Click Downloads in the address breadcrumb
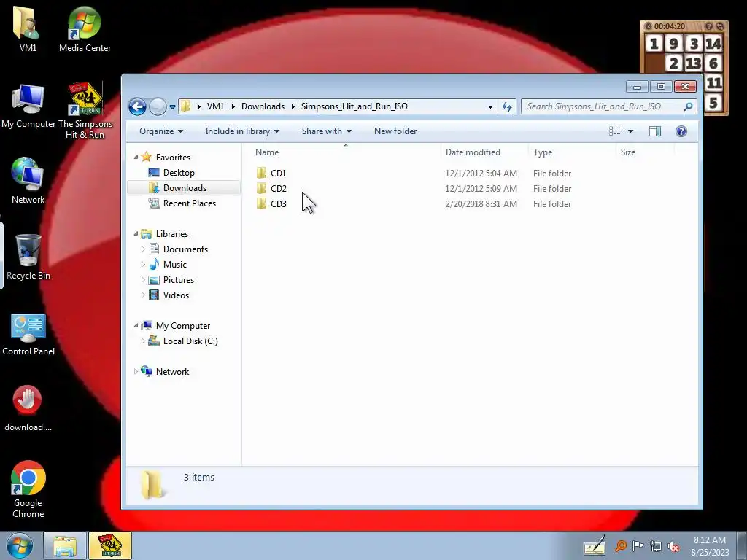The height and width of the screenshot is (560, 747). (263, 106)
